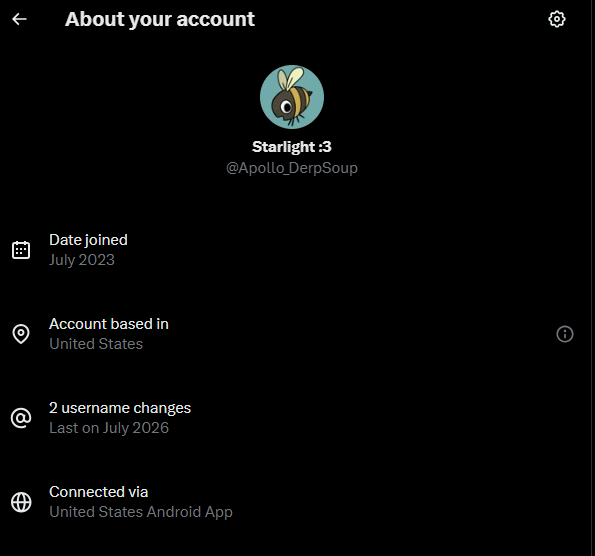Go back using the left arrow
Screen dimensions: 595x556
(x=19, y=19)
